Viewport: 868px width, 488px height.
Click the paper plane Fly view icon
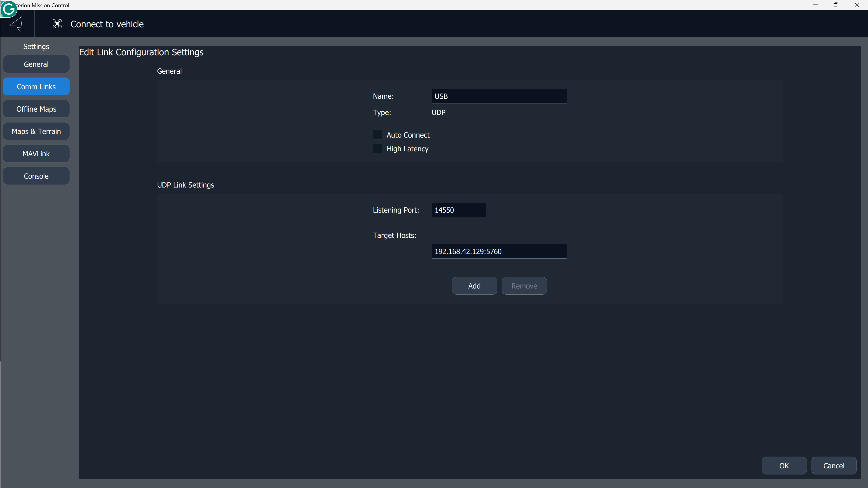point(16,24)
